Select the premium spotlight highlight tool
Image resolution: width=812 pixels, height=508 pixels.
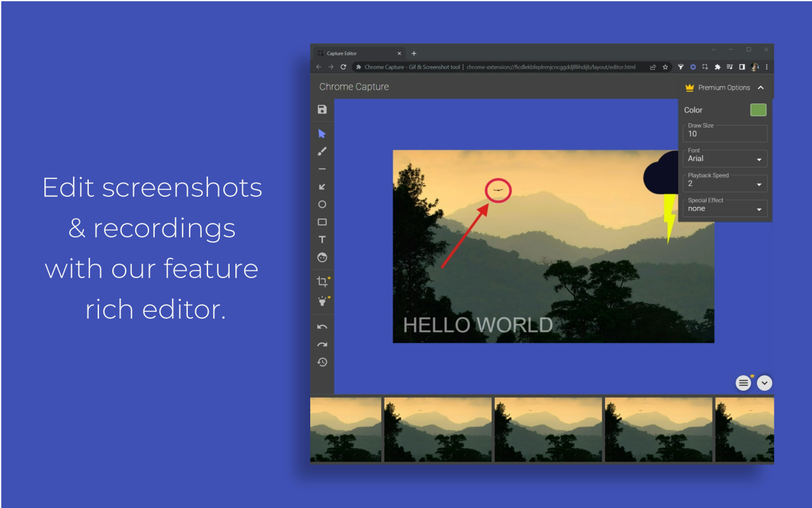[x=323, y=302]
